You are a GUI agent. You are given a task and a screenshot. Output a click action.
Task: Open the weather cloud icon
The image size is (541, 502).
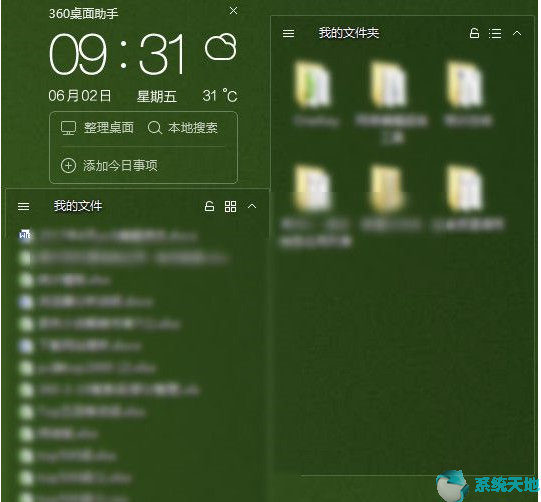coord(221,47)
